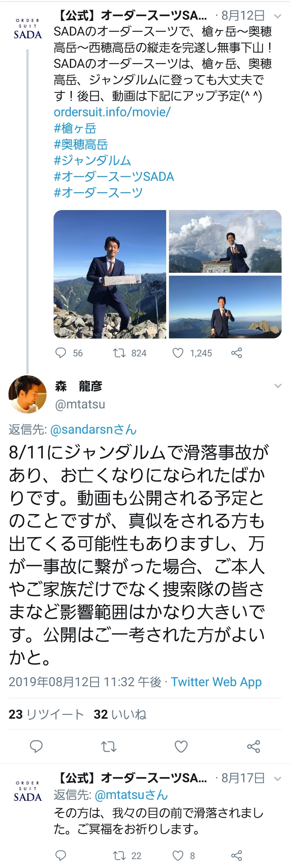Open the #ジャンダルム hashtag
The width and height of the screenshot is (290, 868).
coord(92,160)
